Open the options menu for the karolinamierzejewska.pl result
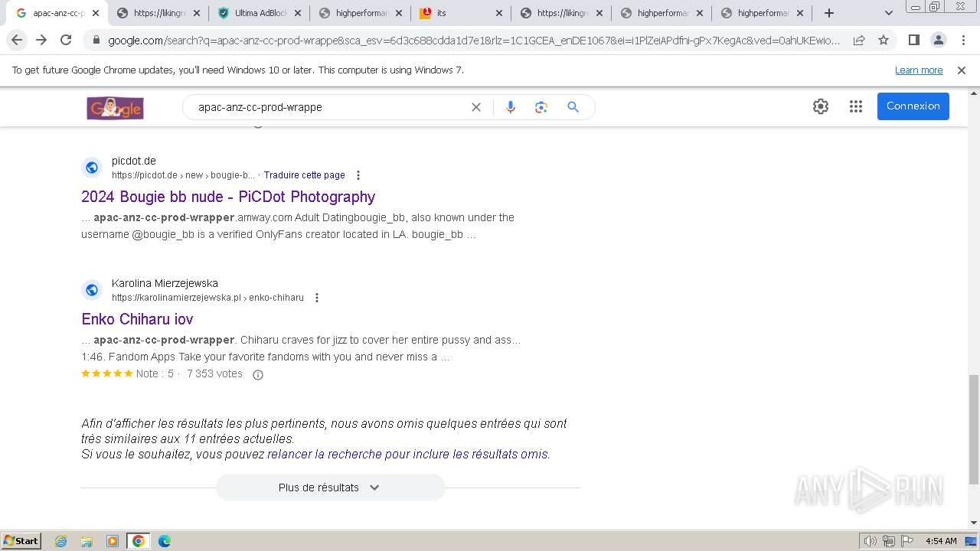The image size is (980, 551). point(316,298)
